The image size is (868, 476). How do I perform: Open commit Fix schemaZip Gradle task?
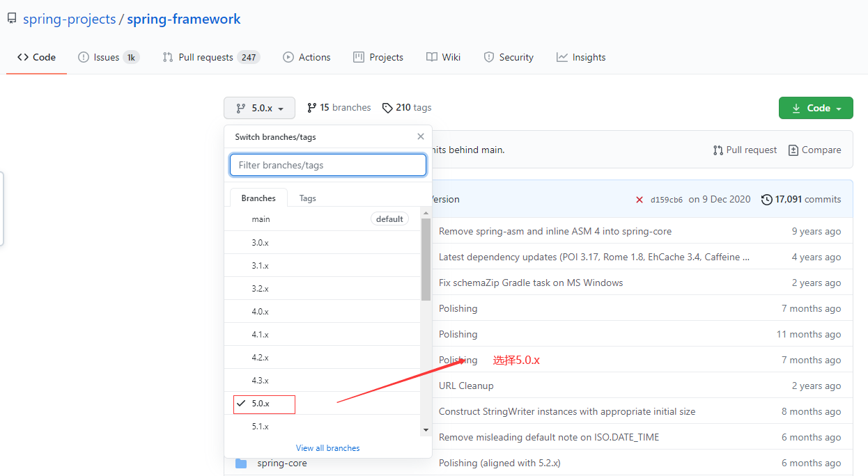click(531, 283)
